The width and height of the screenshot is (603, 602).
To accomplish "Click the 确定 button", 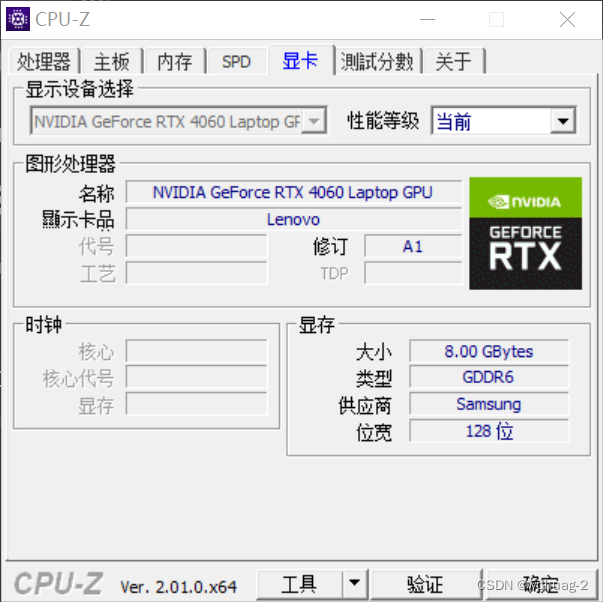I will tap(540, 584).
